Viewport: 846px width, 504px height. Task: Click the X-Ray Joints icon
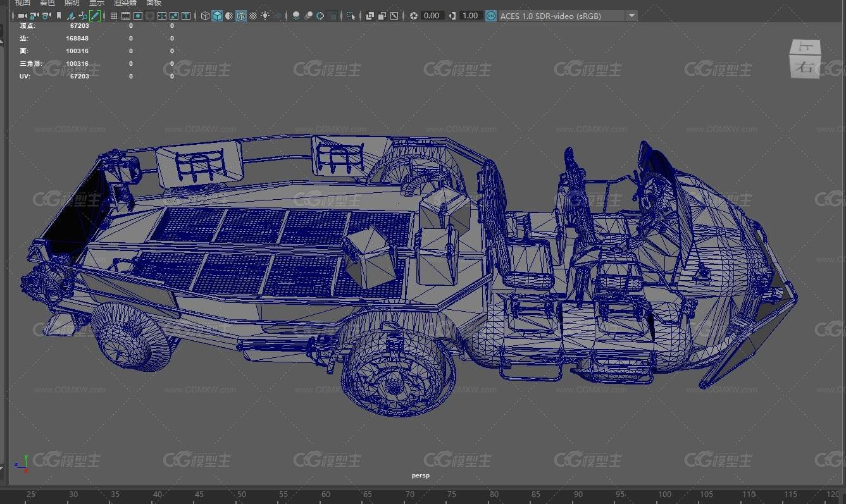(x=394, y=16)
